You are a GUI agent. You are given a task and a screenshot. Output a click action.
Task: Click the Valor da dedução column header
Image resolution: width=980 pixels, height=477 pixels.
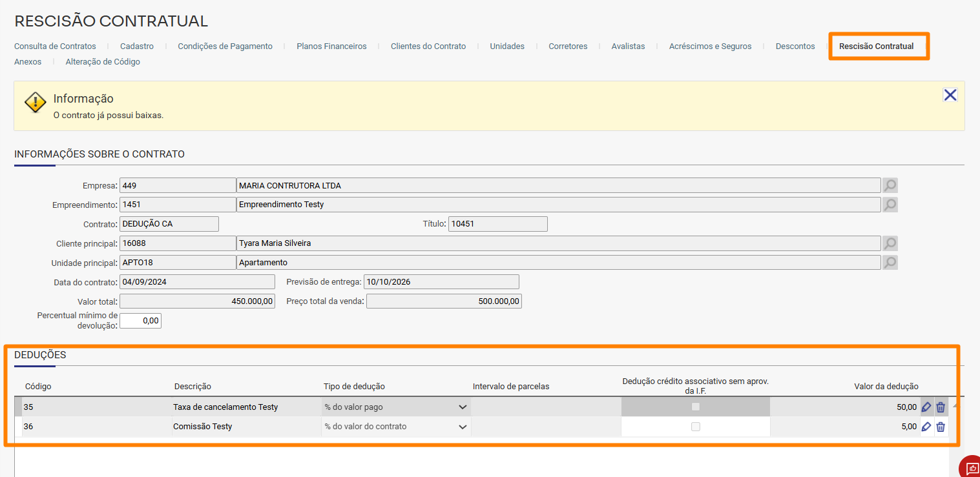(x=886, y=387)
